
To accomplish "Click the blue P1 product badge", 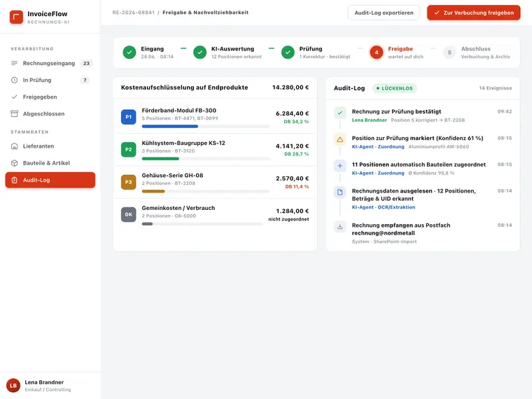I will pyautogui.click(x=129, y=117).
